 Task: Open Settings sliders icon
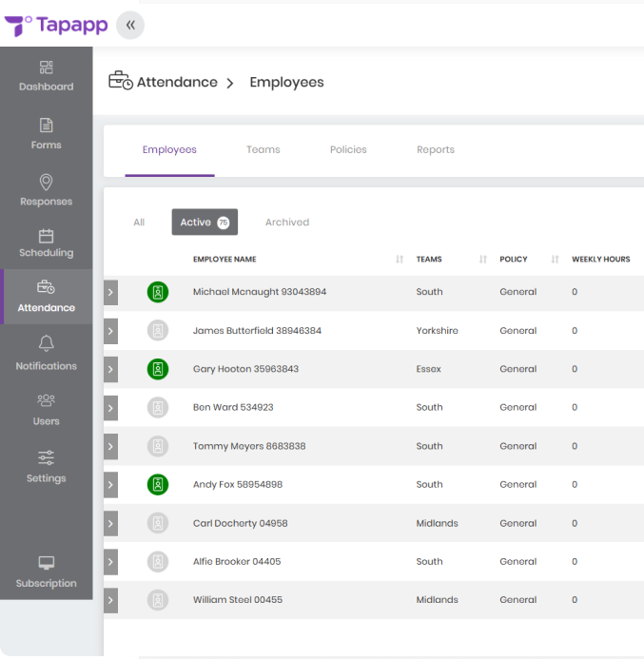(x=46, y=458)
